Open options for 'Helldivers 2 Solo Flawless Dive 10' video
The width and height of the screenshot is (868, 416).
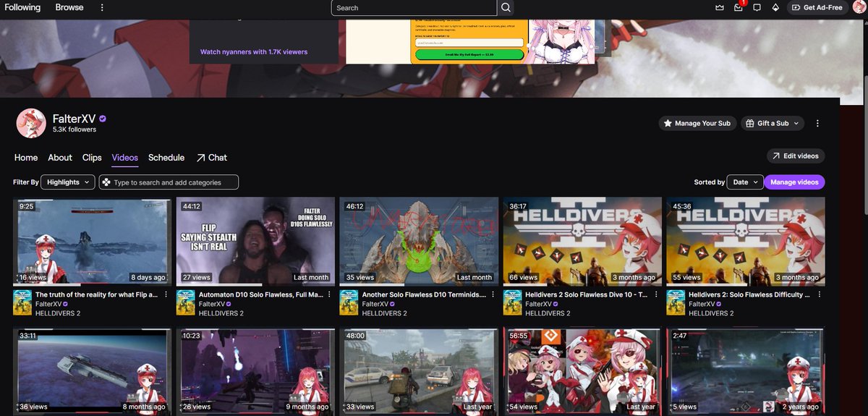point(657,294)
